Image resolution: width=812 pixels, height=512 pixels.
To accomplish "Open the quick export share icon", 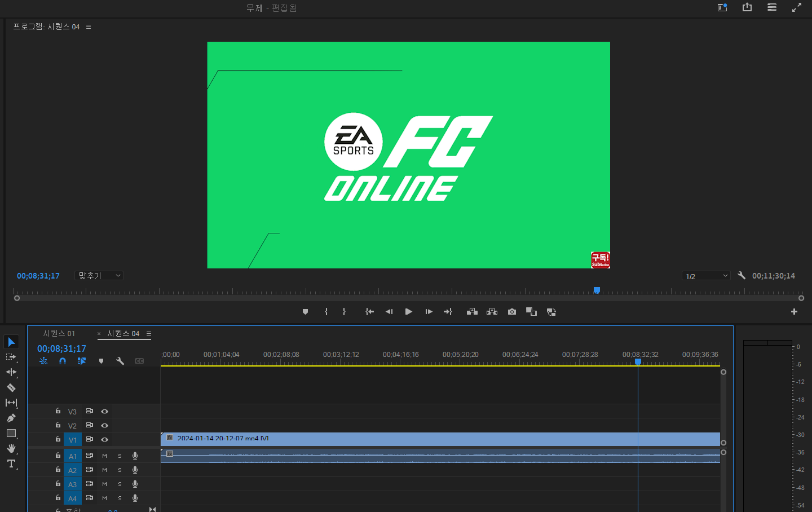I will (747, 7).
